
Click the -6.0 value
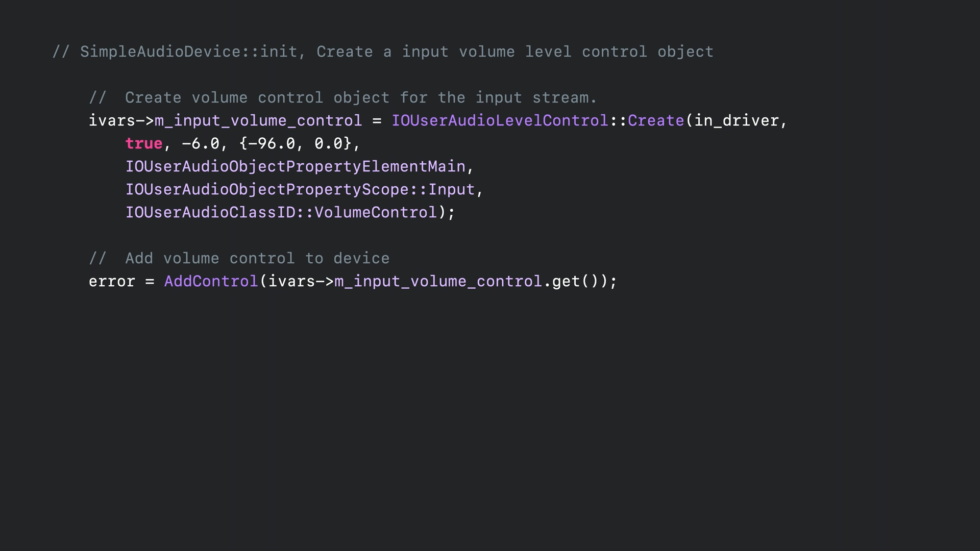[x=200, y=143]
